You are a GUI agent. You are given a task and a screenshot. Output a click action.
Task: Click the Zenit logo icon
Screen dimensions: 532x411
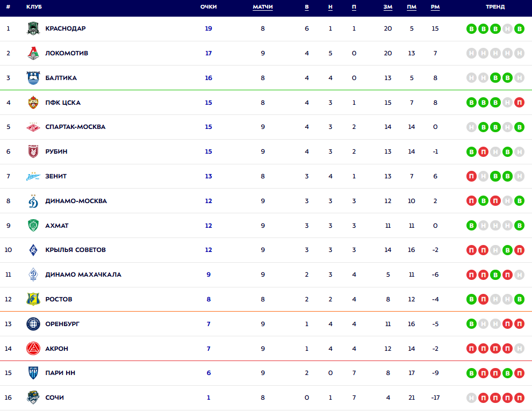point(33,176)
